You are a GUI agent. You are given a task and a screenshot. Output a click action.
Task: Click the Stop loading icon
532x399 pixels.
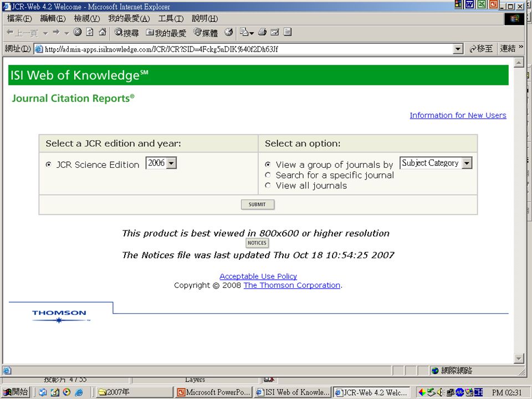[78, 32]
